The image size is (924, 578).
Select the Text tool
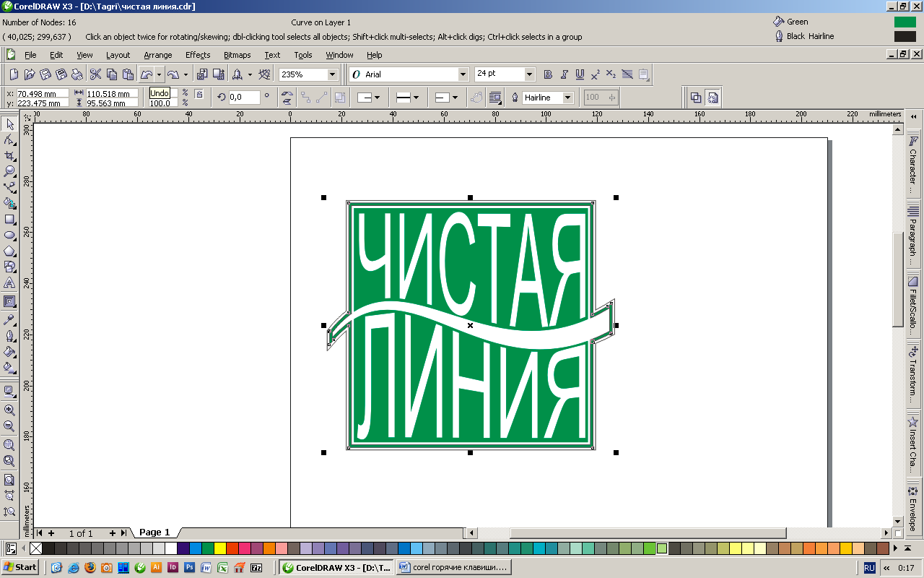point(10,282)
